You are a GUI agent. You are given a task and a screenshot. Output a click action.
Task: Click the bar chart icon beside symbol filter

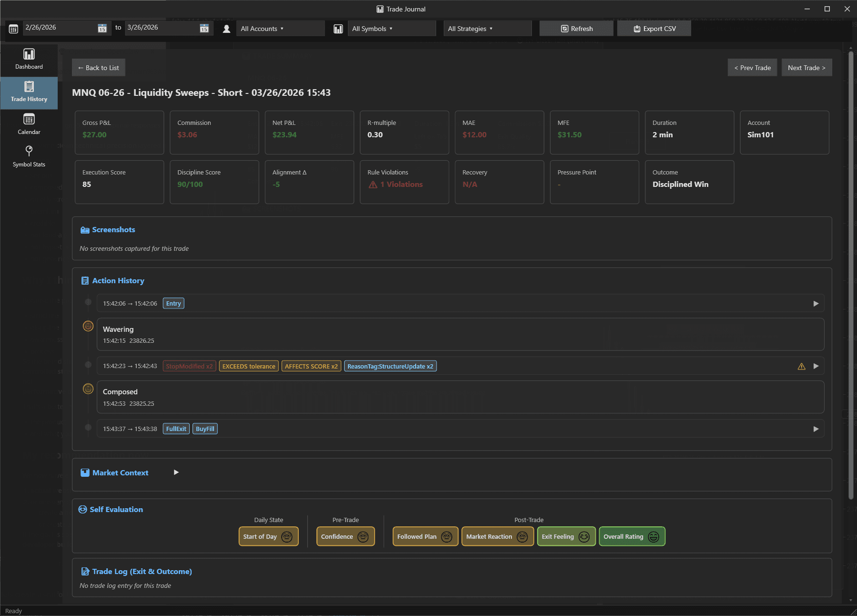point(338,28)
